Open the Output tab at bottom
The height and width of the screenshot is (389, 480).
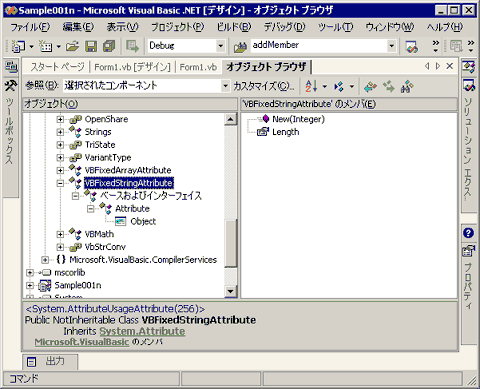point(50,362)
